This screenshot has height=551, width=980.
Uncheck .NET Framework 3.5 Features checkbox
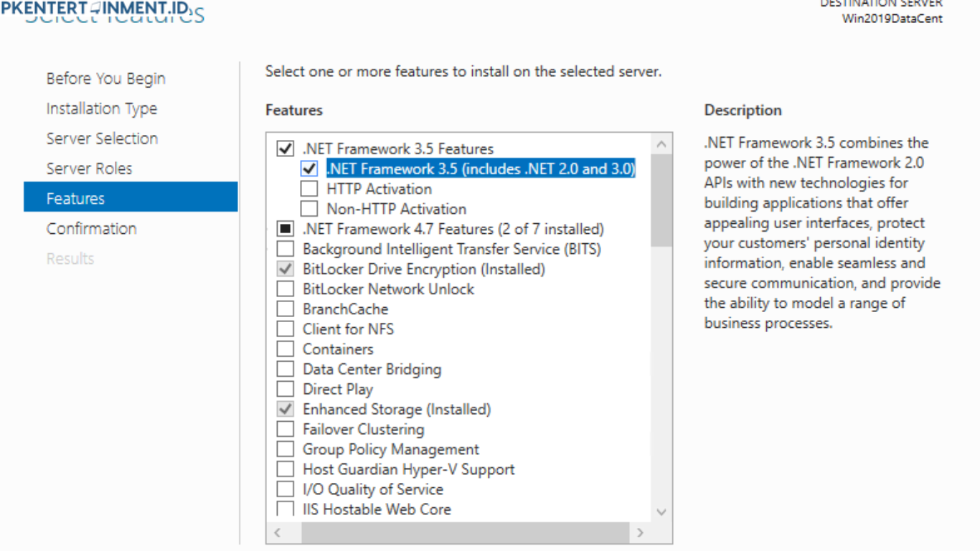click(x=286, y=149)
